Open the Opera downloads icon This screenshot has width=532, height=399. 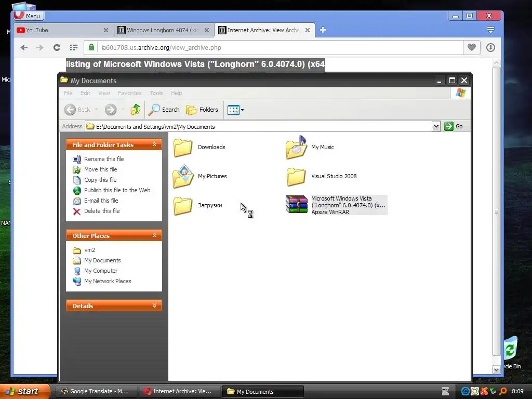click(x=490, y=47)
